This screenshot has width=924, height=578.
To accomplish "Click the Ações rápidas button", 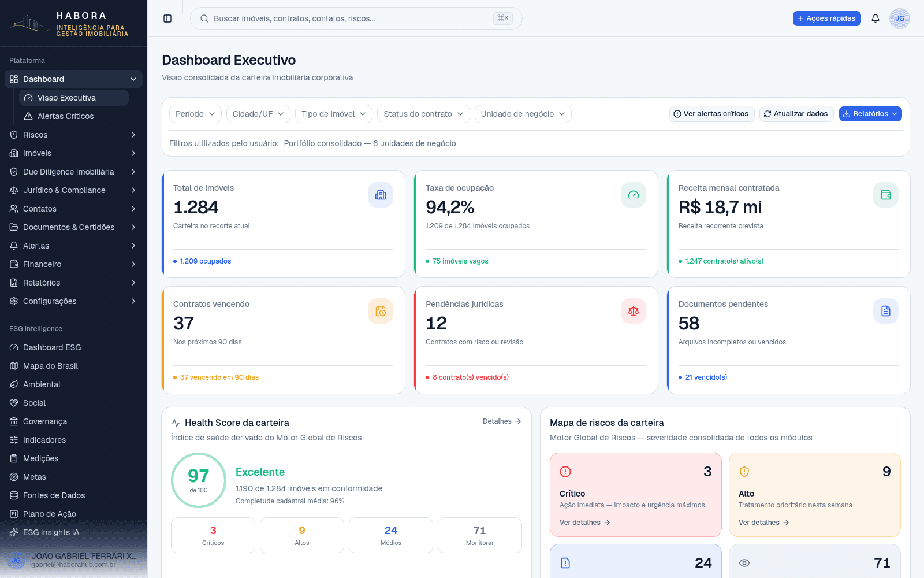I will 826,18.
